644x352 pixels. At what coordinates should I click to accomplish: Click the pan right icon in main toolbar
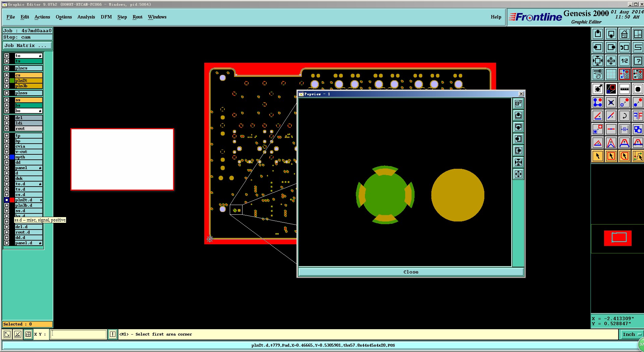[x=611, y=47]
